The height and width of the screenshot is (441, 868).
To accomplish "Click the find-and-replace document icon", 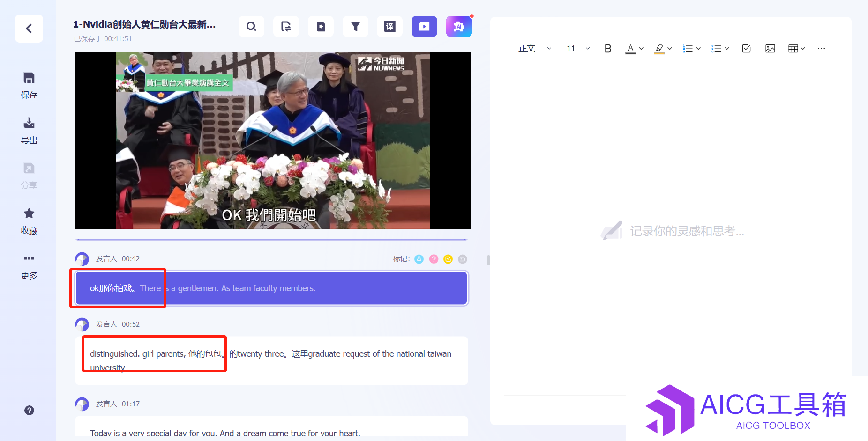I will click(286, 27).
